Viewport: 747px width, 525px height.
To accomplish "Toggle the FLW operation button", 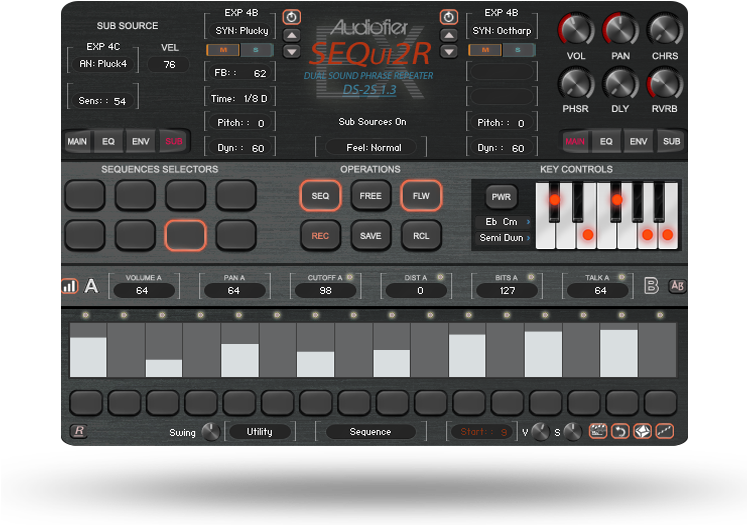I will (x=421, y=196).
